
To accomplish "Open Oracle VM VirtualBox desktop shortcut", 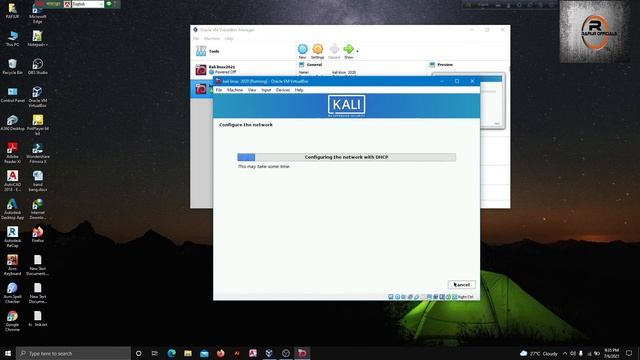I will [x=38, y=97].
